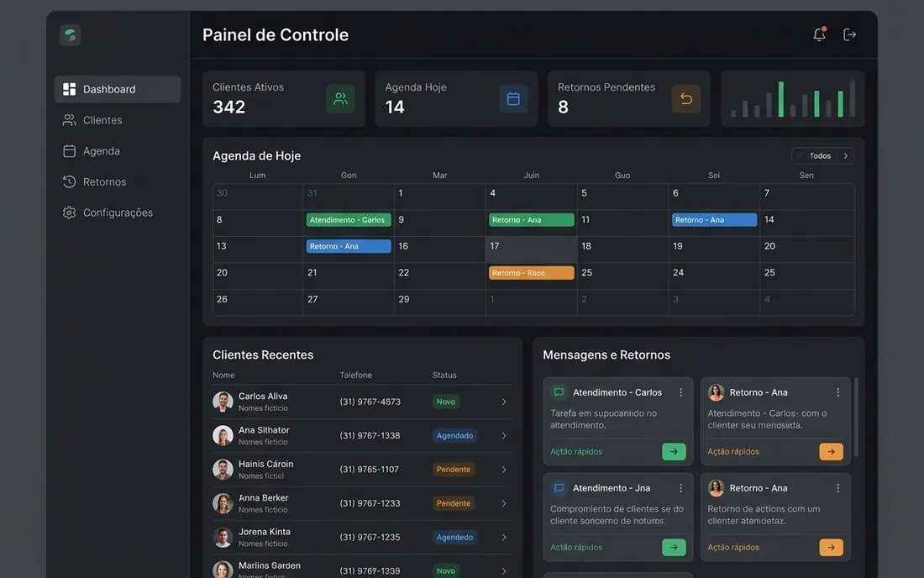The width and height of the screenshot is (924, 578).
Task: Click phone number (31) 9767-1233
Action: (370, 503)
